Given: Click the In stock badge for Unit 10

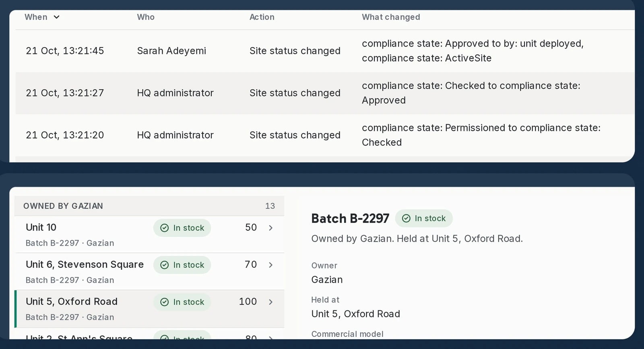Looking at the screenshot, I should pos(182,228).
